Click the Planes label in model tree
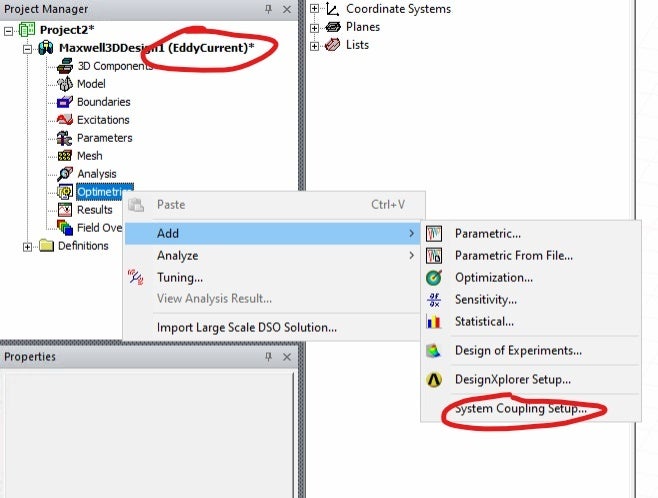 [363, 27]
